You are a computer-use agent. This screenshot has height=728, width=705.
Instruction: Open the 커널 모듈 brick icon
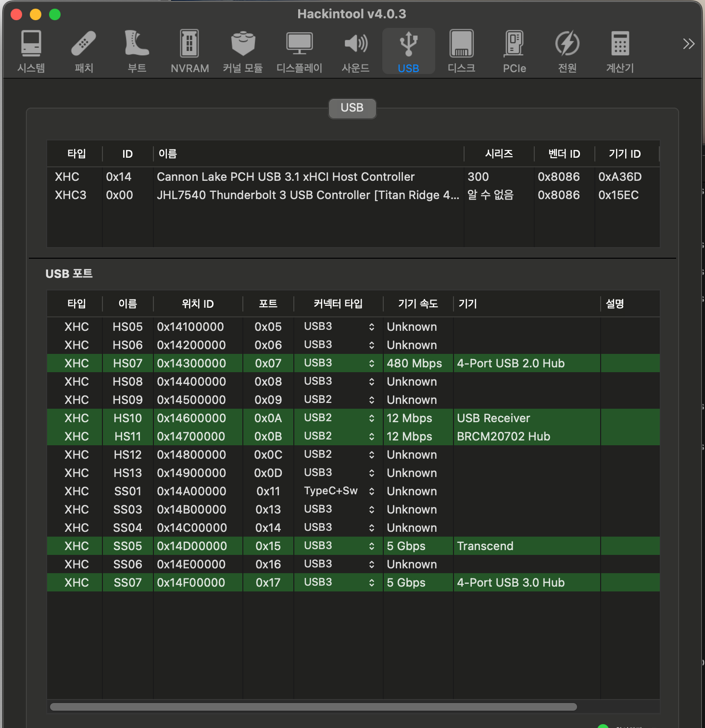(243, 51)
